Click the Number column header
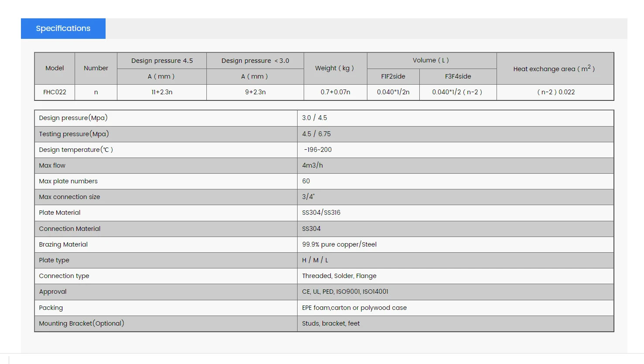 point(96,68)
